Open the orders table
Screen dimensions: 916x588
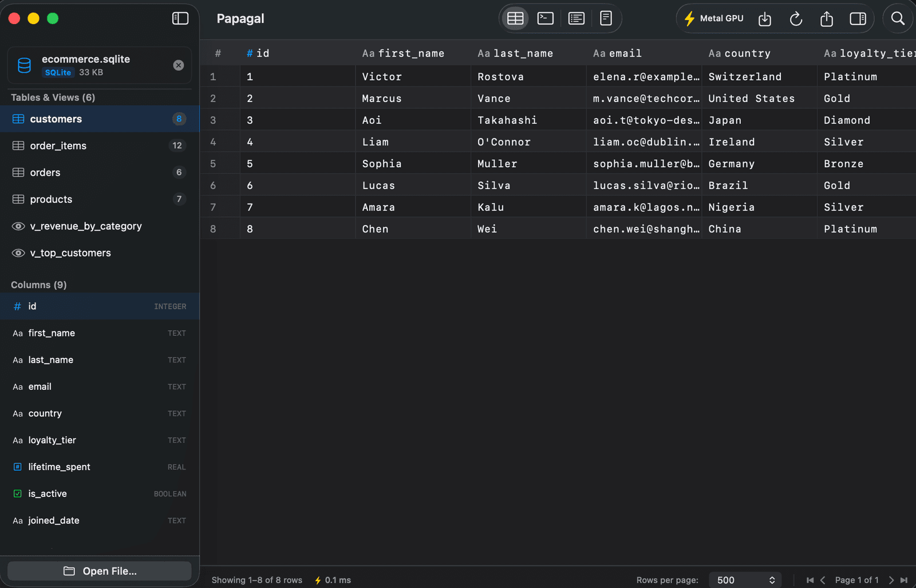(100, 172)
